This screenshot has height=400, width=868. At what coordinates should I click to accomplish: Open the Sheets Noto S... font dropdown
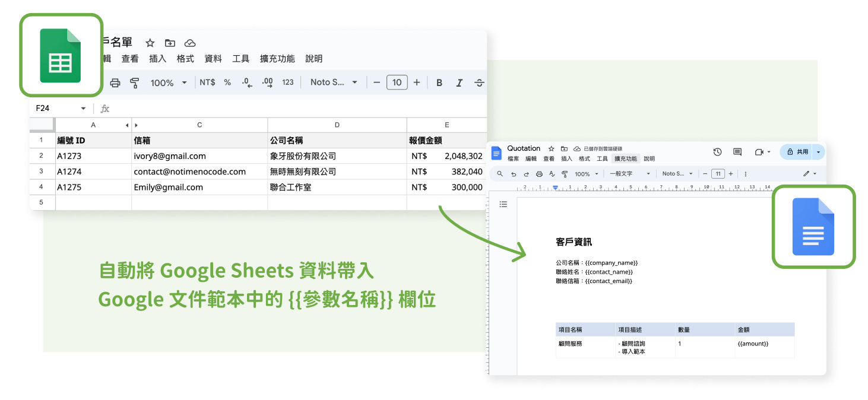tap(334, 82)
